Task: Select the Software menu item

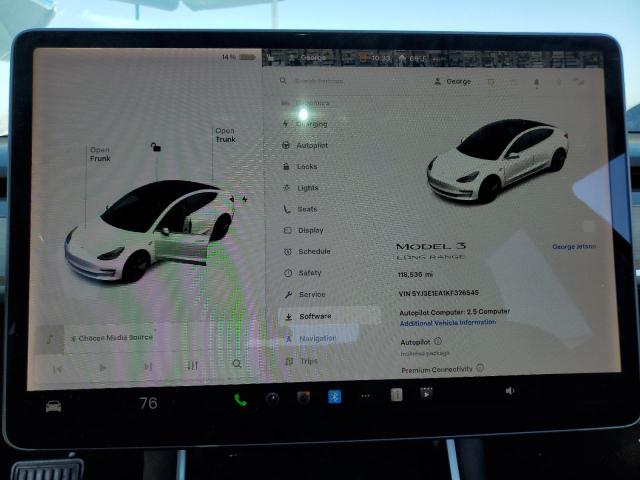Action: click(x=315, y=316)
